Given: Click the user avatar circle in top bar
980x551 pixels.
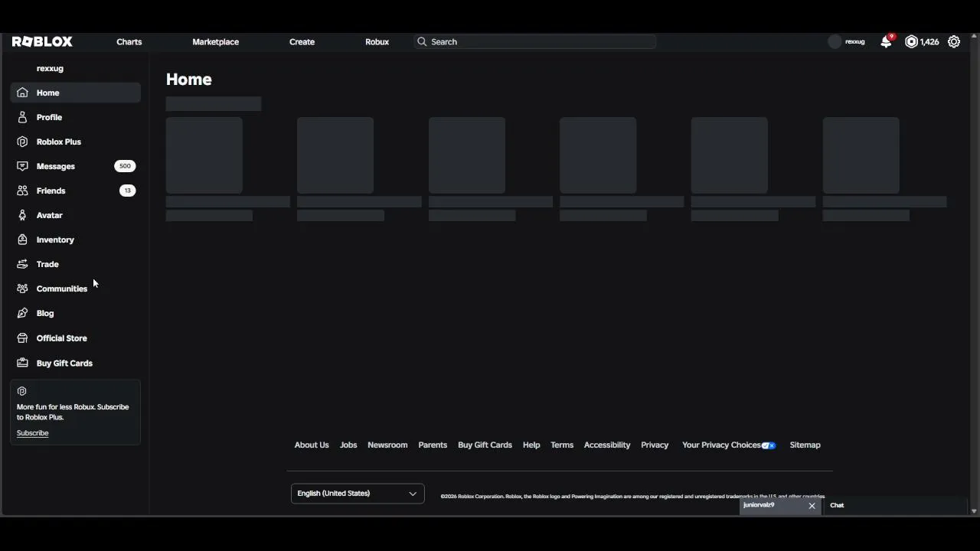Looking at the screenshot, I should 835,42.
